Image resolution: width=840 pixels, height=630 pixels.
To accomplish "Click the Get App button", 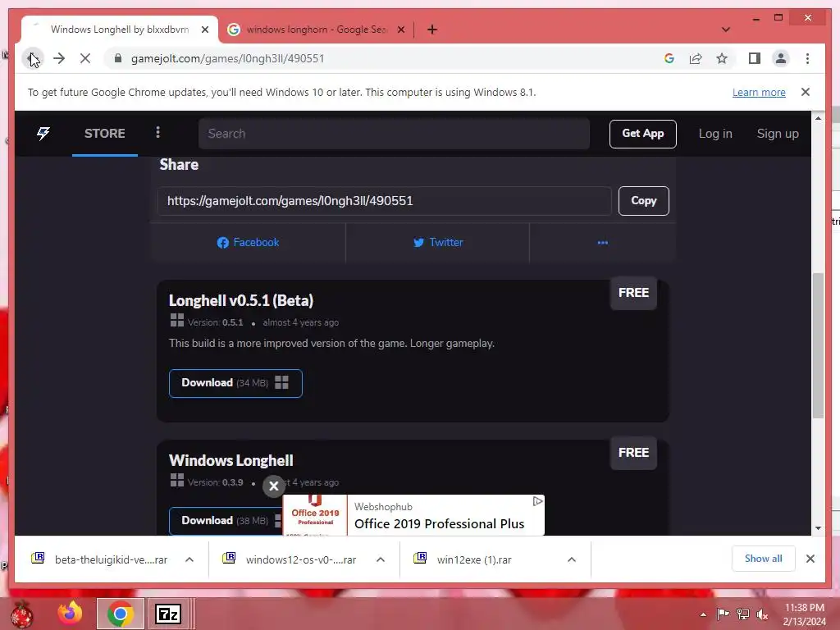I will click(x=643, y=134).
